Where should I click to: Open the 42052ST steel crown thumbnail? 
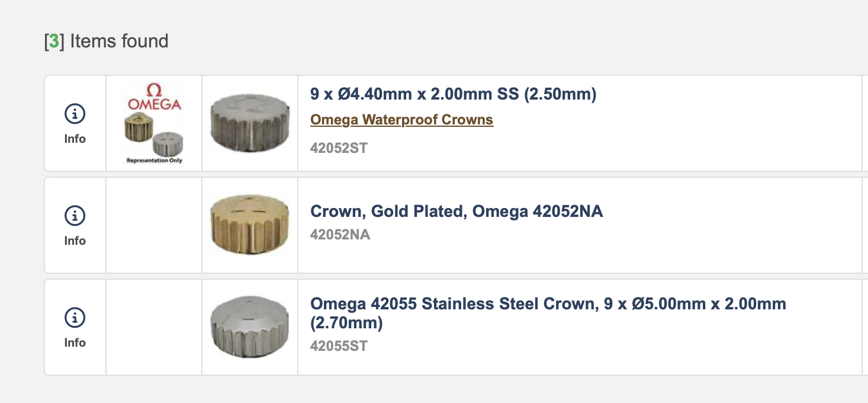(249, 123)
